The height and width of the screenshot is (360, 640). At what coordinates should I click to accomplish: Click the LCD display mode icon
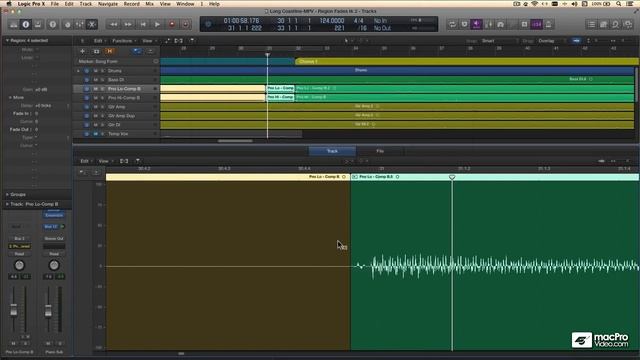(208, 24)
